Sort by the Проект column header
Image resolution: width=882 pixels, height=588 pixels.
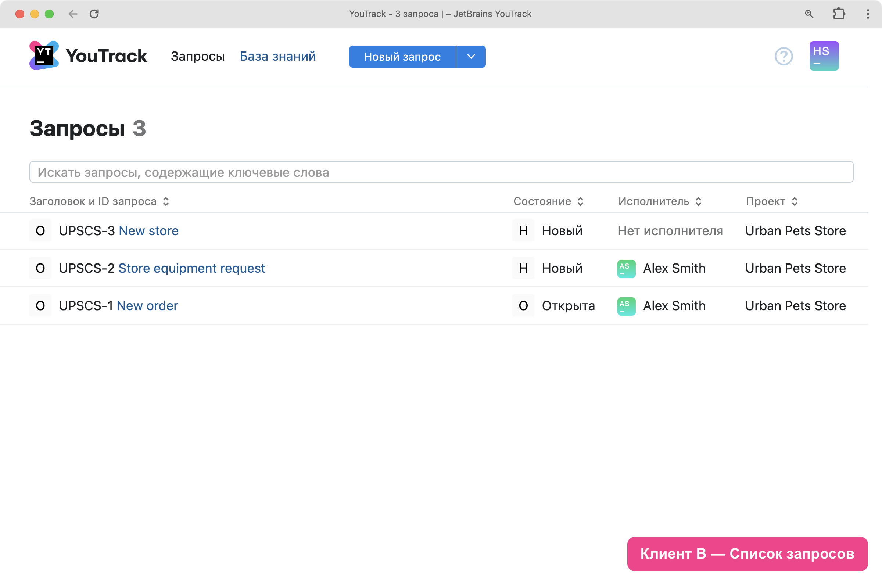tap(771, 201)
